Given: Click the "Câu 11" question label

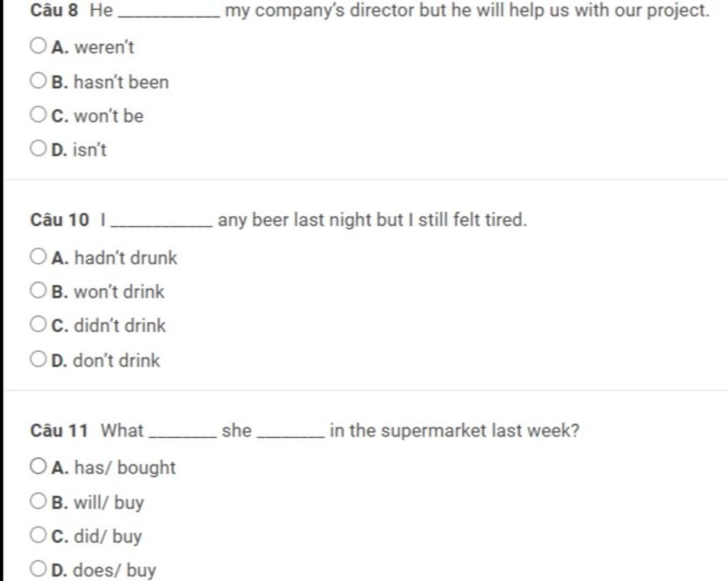Looking at the screenshot, I should (x=59, y=431).
